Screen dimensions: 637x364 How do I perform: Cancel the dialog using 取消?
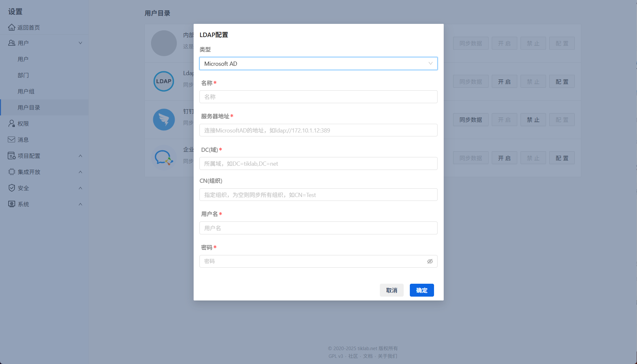[391, 290]
